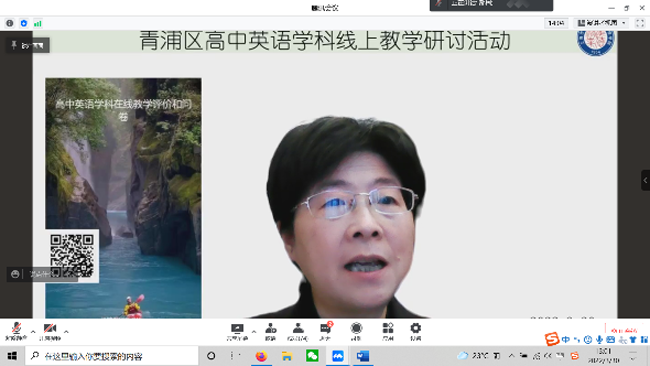This screenshot has height=366, width=650.
Task: Open the invite participants icon
Action: (x=271, y=332)
